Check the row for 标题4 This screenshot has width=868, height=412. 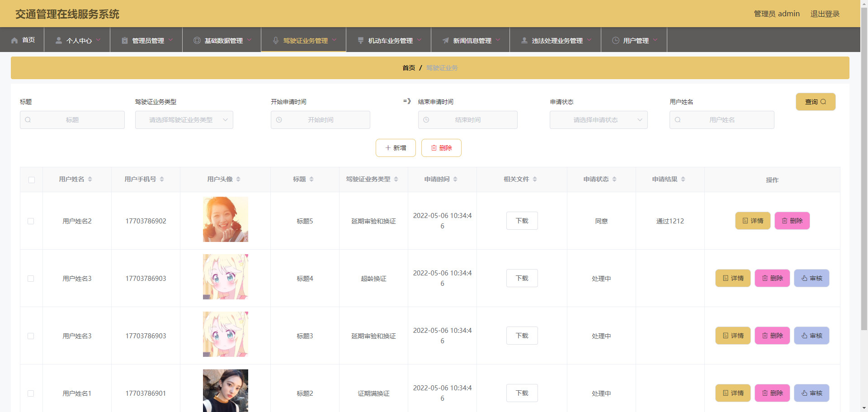(x=31, y=279)
